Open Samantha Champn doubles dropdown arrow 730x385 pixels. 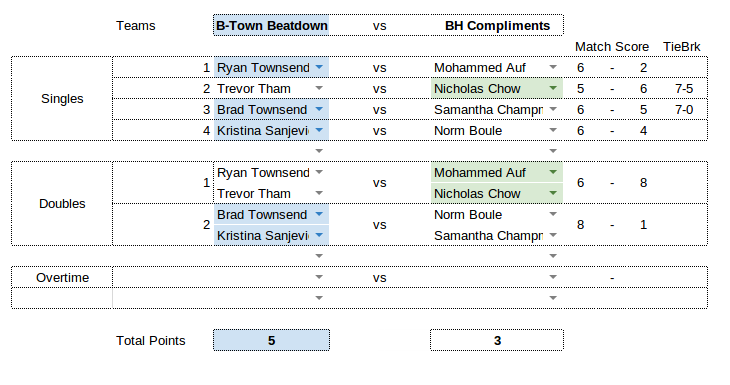click(553, 235)
